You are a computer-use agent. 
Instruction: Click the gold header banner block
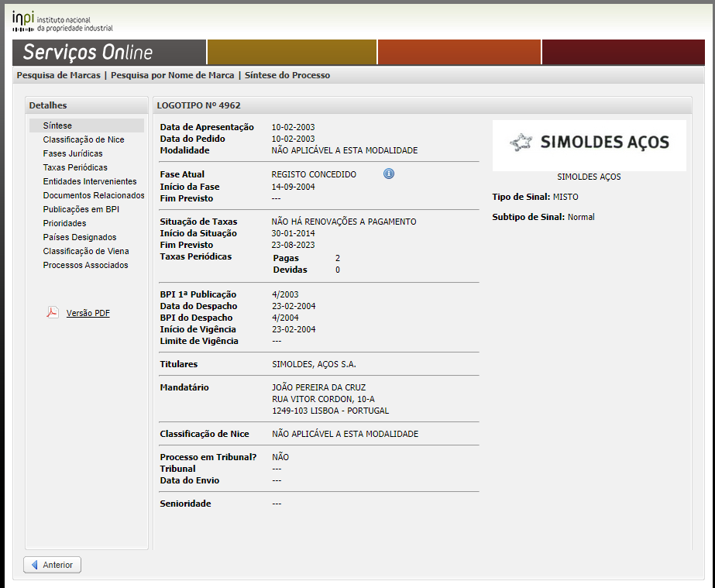pos(292,52)
